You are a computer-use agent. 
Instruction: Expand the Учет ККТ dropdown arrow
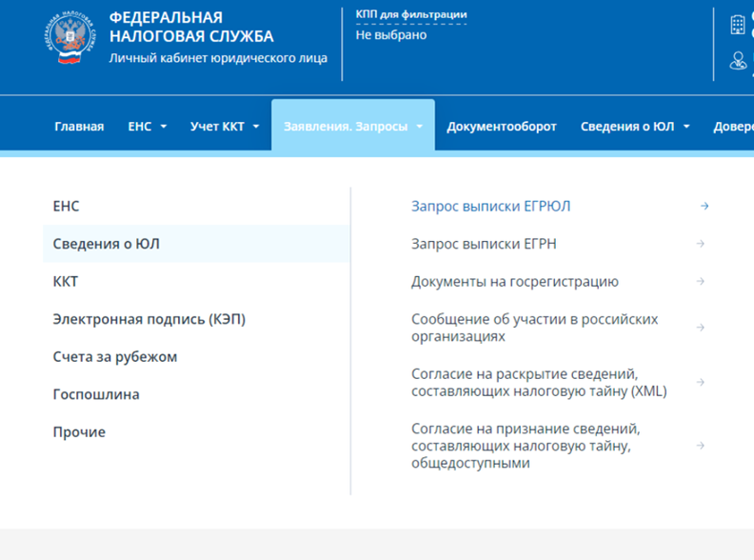coord(256,127)
